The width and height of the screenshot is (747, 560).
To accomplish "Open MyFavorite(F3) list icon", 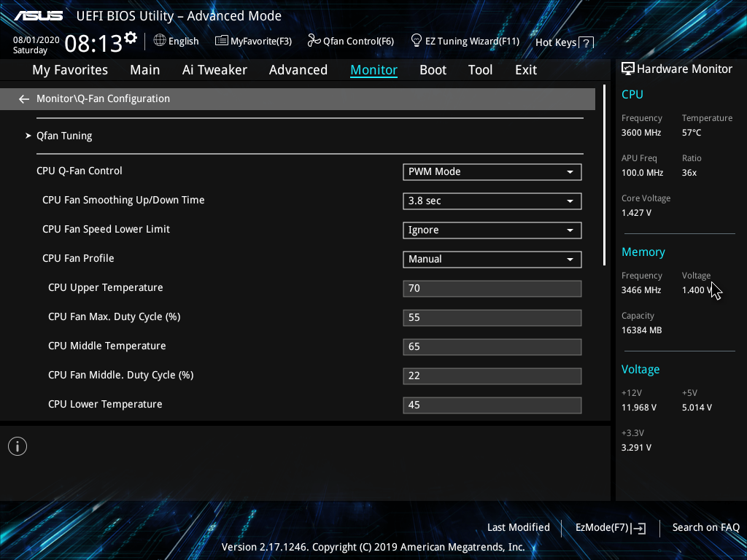I will click(x=222, y=41).
